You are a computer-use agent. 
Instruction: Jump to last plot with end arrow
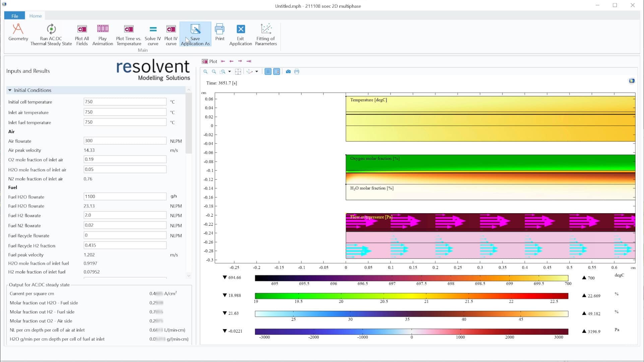(249, 61)
